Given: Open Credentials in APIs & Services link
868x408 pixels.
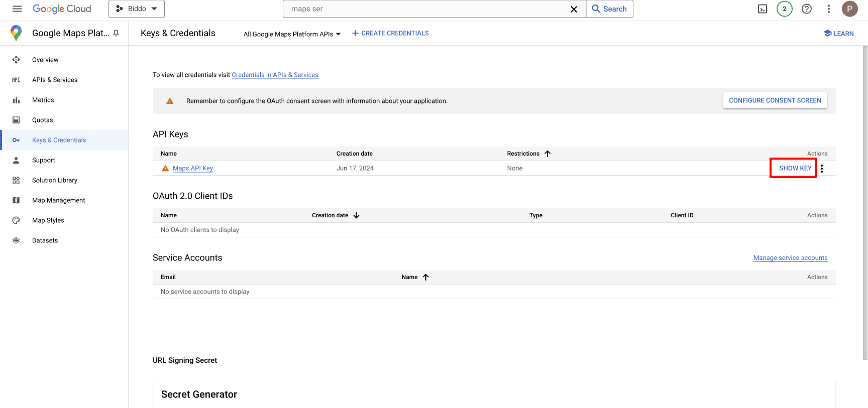Looking at the screenshot, I should [275, 75].
